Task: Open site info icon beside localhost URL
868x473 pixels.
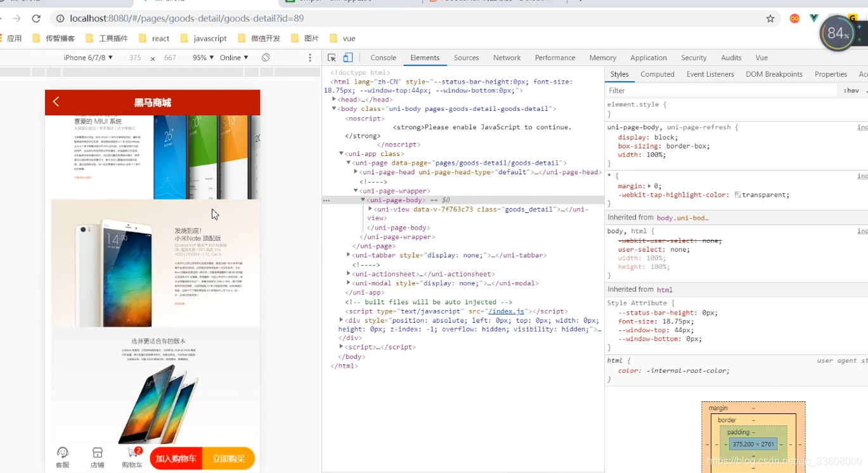Action: pos(60,18)
